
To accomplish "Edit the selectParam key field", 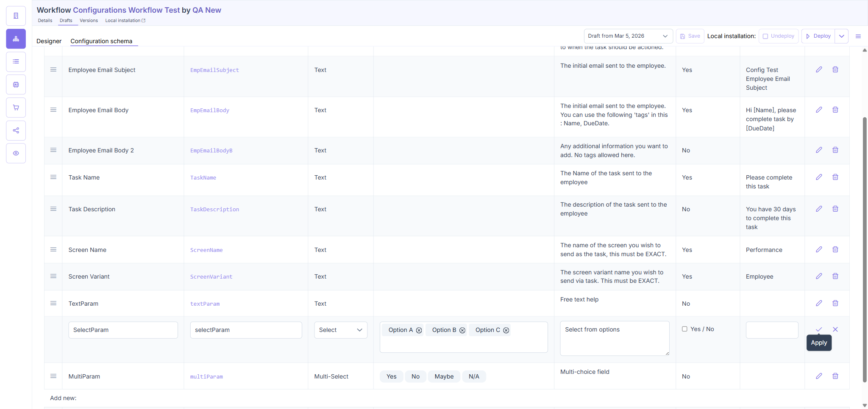I will tap(246, 330).
